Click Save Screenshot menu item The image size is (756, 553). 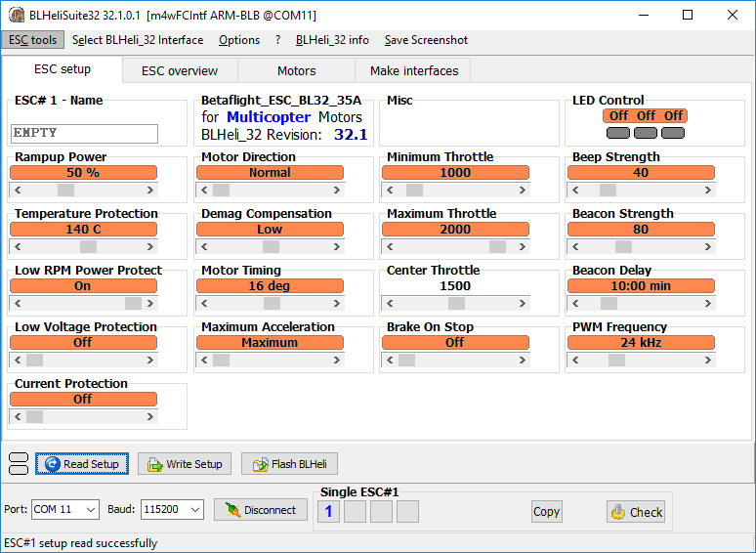[426, 40]
